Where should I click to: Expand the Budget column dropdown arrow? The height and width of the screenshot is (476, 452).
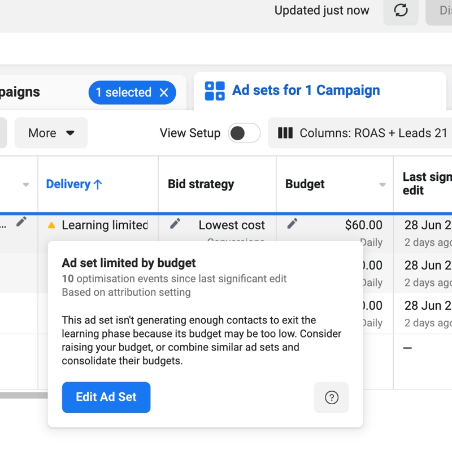[x=383, y=185]
